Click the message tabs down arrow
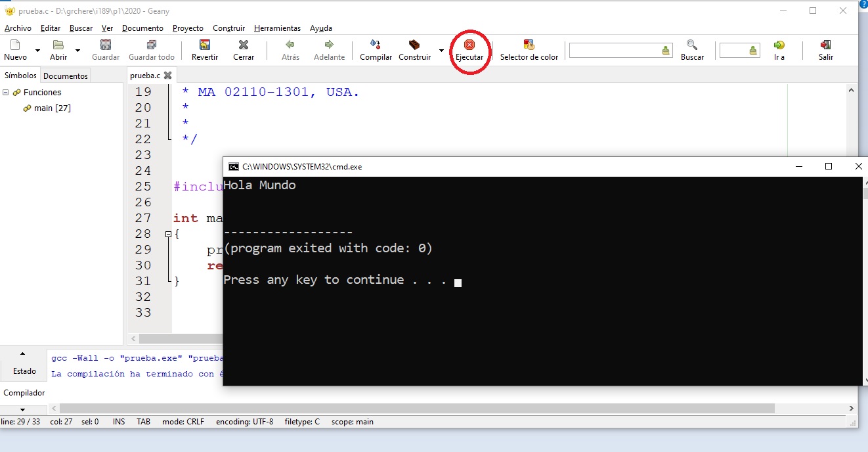Screen dimensions: 868x452 tap(22, 410)
